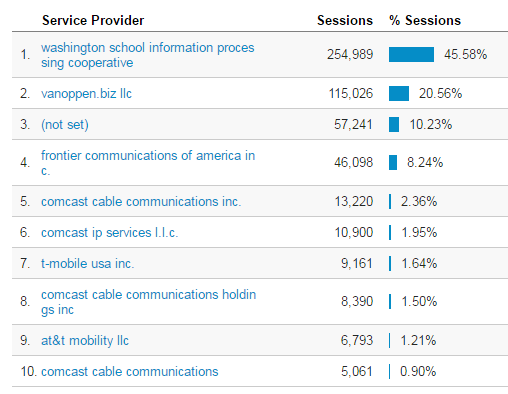Click the 20.56% sessions bar

[x=399, y=93]
